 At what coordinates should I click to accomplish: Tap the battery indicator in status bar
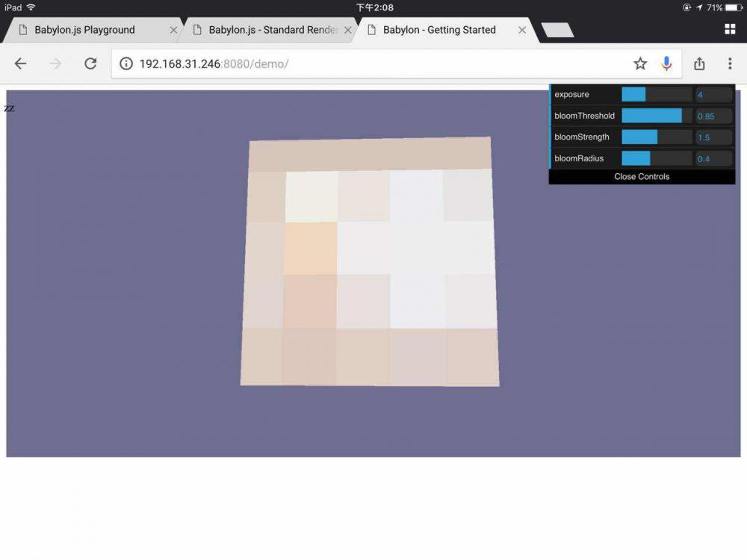[734, 7]
